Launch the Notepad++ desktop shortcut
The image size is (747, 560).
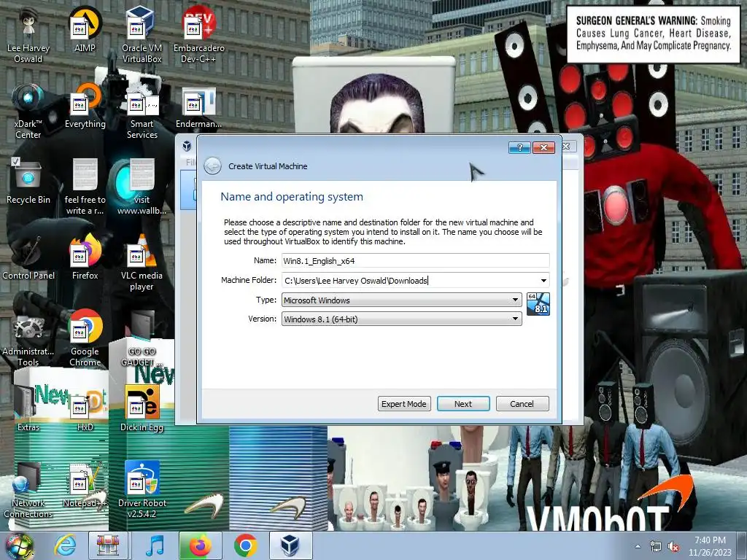pos(85,486)
